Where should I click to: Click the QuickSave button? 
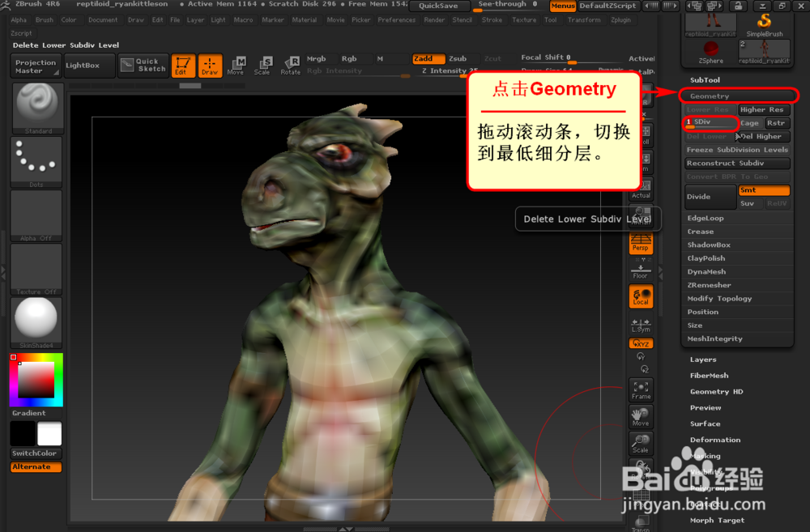click(x=438, y=6)
